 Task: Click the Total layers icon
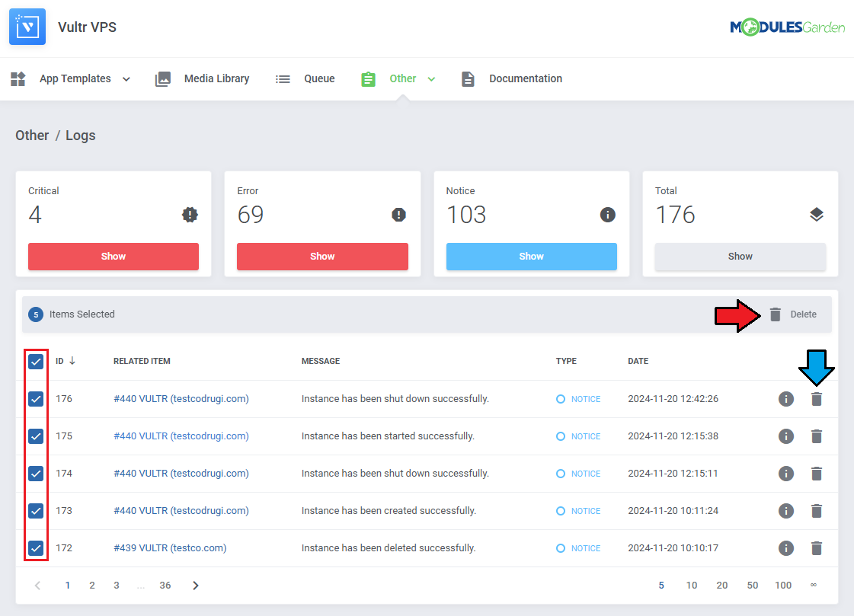click(x=817, y=215)
